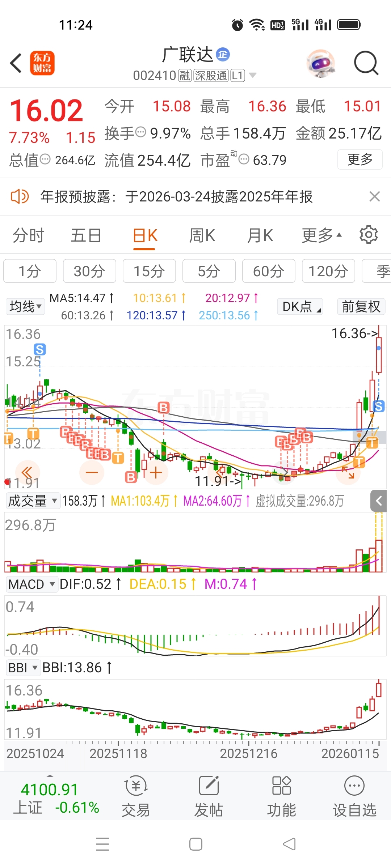Expand the index bar small up arrow

coord(50,776)
